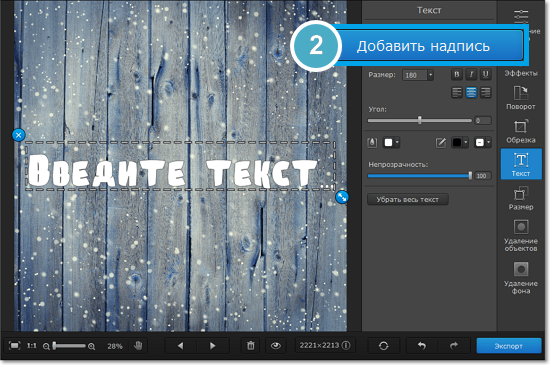Open the white text color swatch
The image size is (550, 365).
[x=391, y=142]
